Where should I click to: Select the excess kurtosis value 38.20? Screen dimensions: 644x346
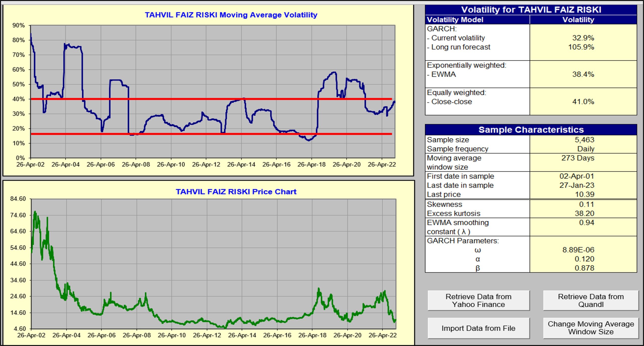(585, 213)
